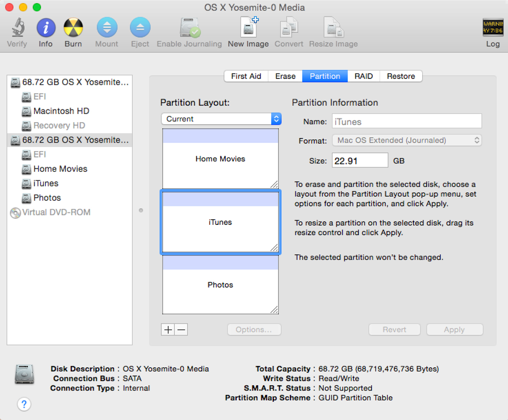Click Enable Journaling toolbar icon
Image resolution: width=508 pixels, height=420 pixels.
pyautogui.click(x=190, y=27)
